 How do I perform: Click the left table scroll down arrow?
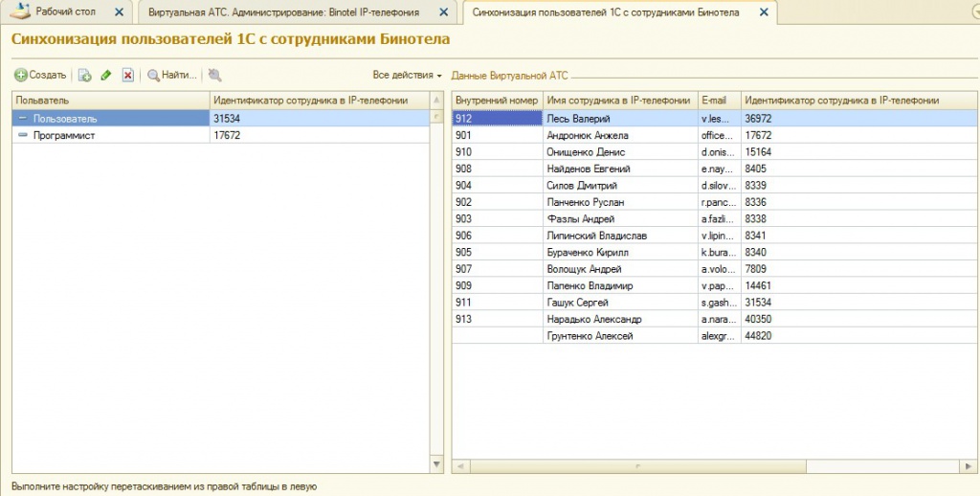coord(436,464)
